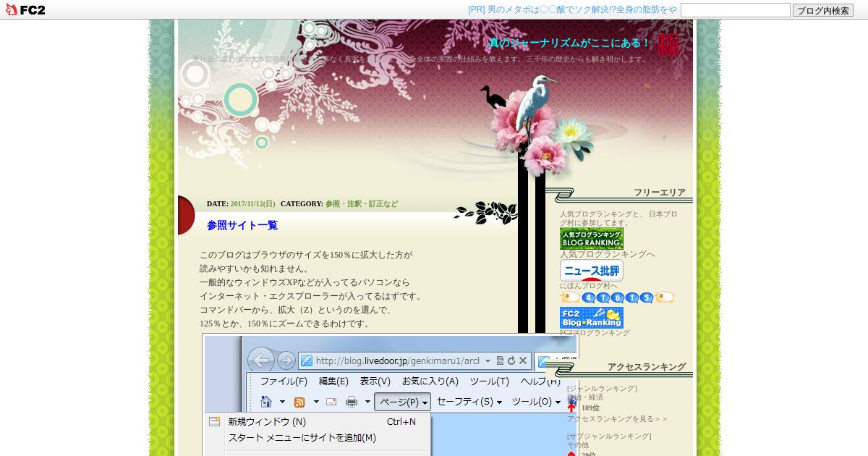Open the address bar dropdown arrow in IE screenshot
The height and width of the screenshot is (456, 868).
(x=488, y=361)
